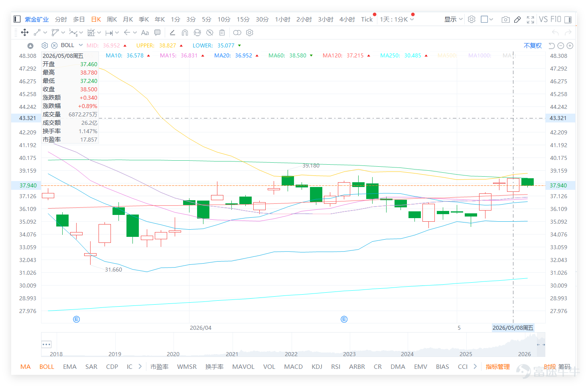Click the 不复权 adjustment link
The height and width of the screenshot is (386, 588).
[533, 45]
